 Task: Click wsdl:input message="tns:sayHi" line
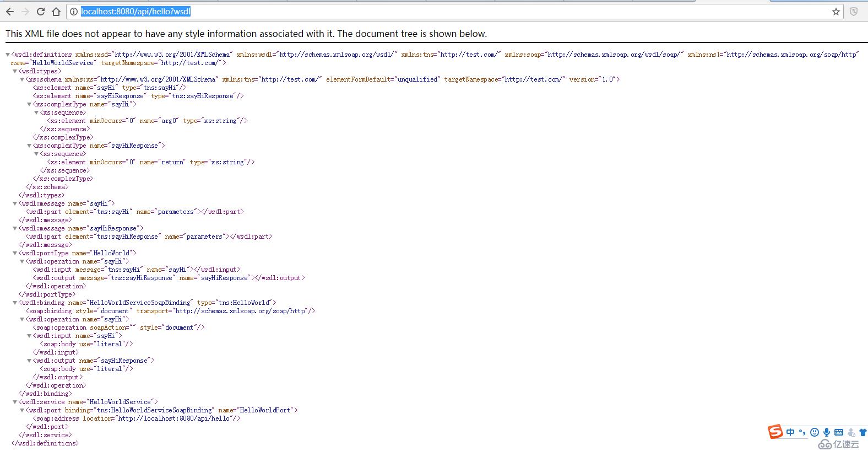[137, 270]
